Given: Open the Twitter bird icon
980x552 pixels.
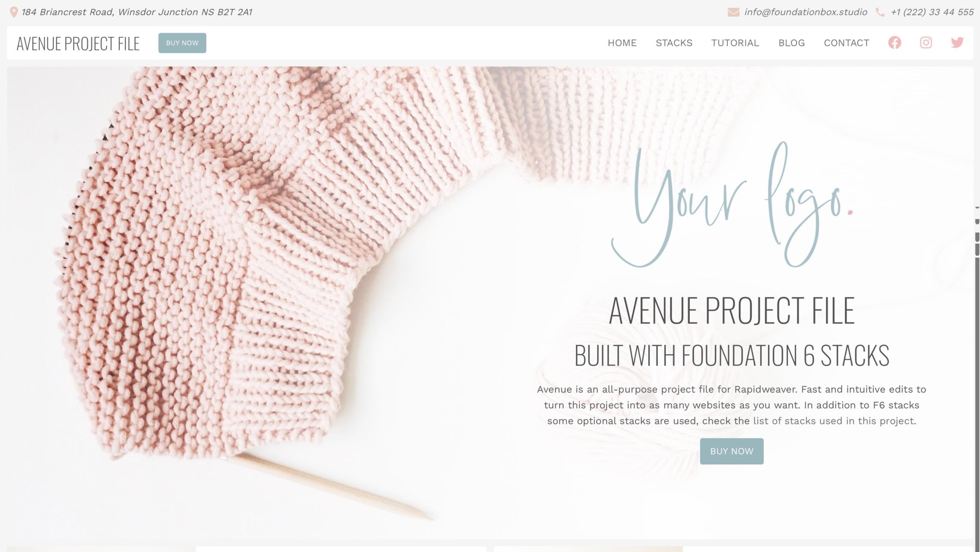Looking at the screenshot, I should pos(957,43).
